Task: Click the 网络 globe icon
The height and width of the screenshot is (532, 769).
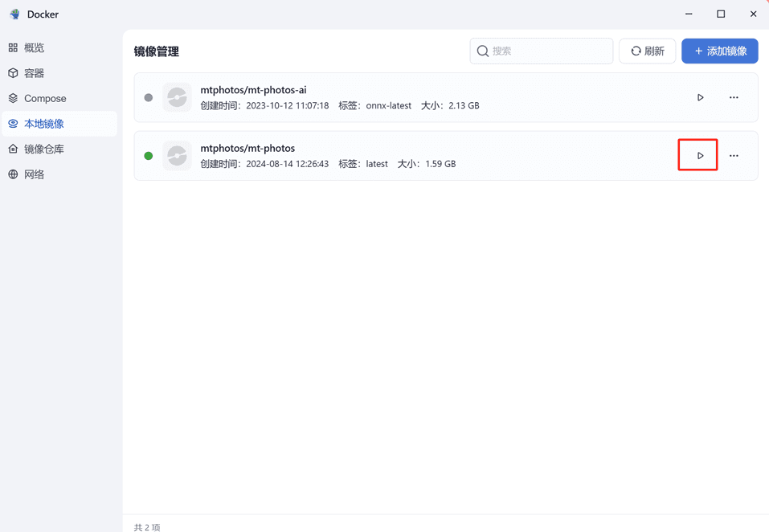Action: tap(13, 174)
